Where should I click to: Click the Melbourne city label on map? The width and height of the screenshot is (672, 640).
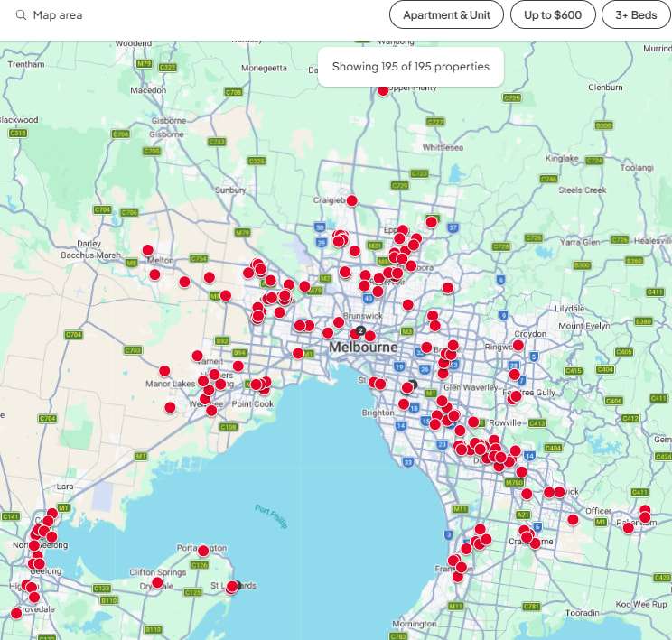click(x=363, y=347)
